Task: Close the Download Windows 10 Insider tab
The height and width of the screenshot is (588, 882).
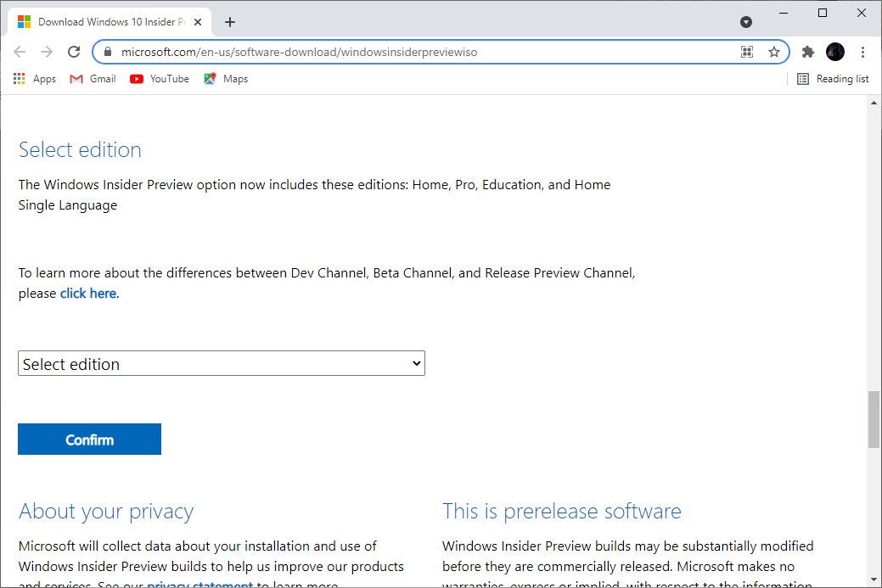Action: pyautogui.click(x=198, y=22)
